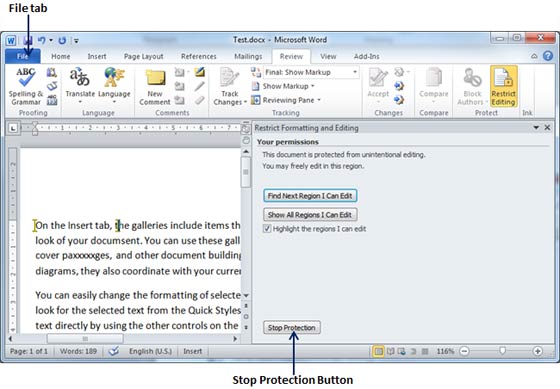Switch to the View tab

[328, 56]
